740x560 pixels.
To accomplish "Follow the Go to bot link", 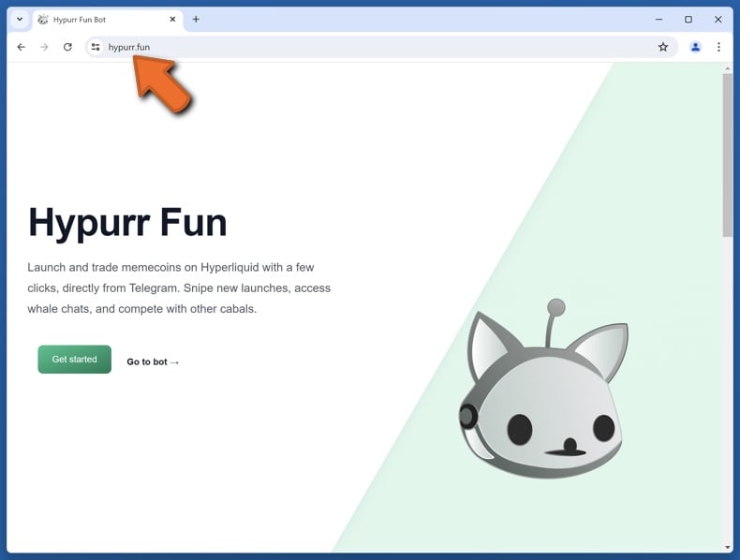I will pyautogui.click(x=153, y=361).
